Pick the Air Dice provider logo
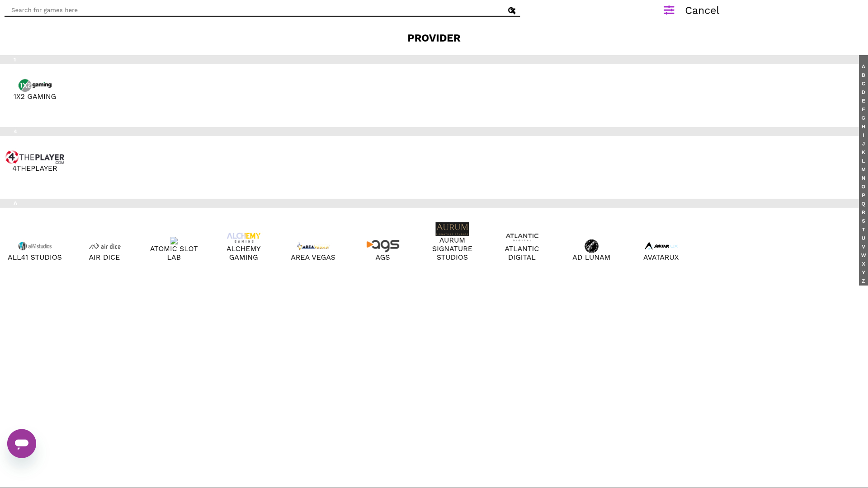Image resolution: width=868 pixels, height=488 pixels. pyautogui.click(x=104, y=246)
